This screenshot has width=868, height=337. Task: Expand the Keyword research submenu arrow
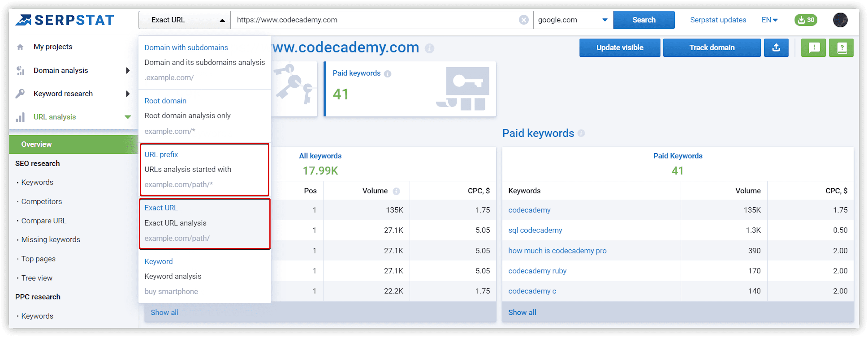tap(128, 94)
